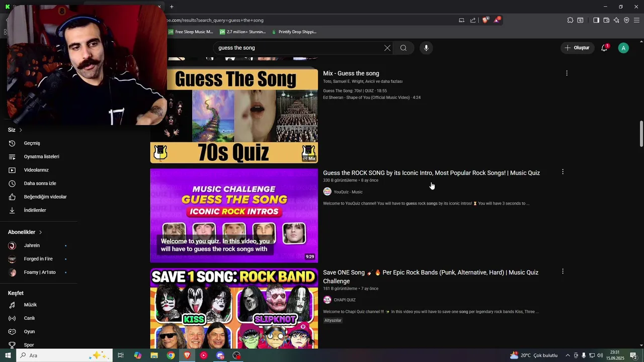Viewport: 644px width, 362px height.
Task: Open 2.7 million+ Stunning bookmark
Action: coord(243,32)
